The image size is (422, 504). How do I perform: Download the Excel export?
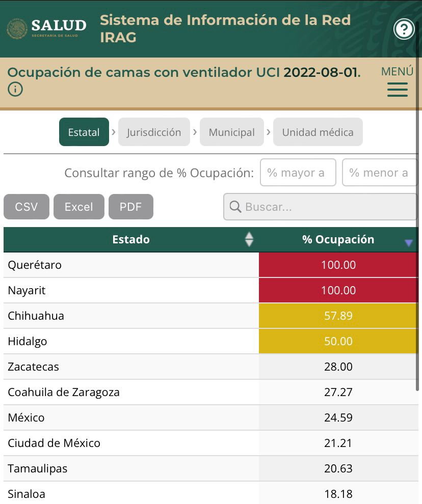coord(79,207)
